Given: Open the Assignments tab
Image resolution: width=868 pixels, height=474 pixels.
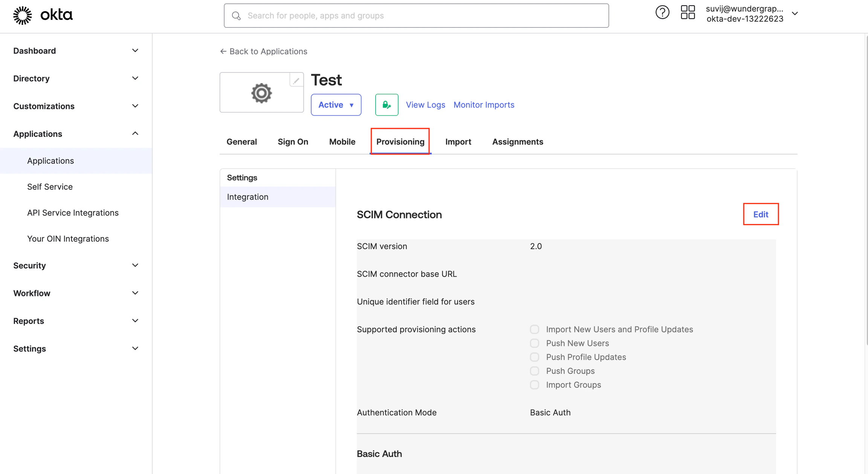Looking at the screenshot, I should 518,142.
